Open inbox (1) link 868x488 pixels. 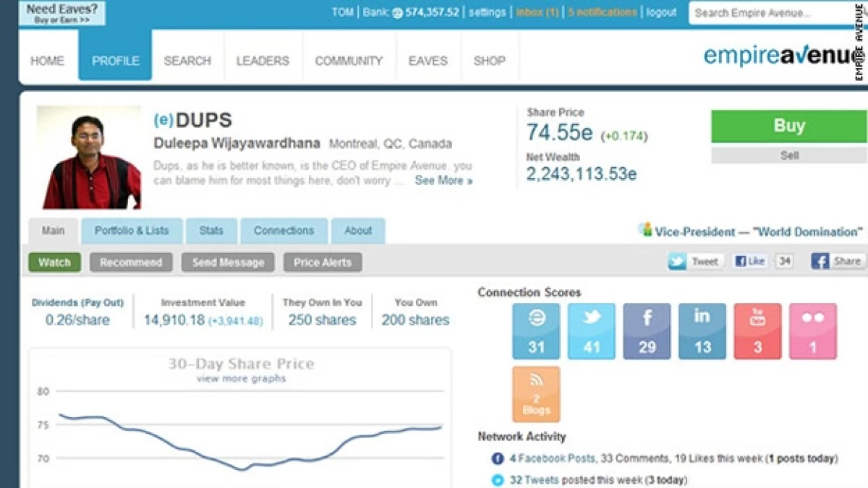coord(537,12)
